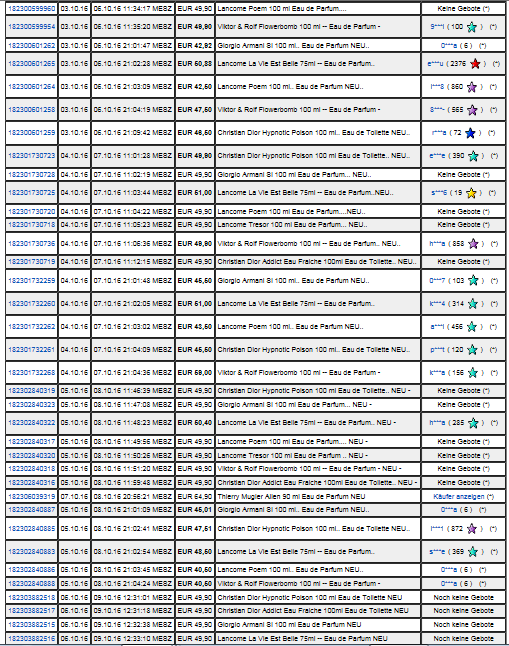
Task: Open item number 182306039319
Action: pos(32,496)
